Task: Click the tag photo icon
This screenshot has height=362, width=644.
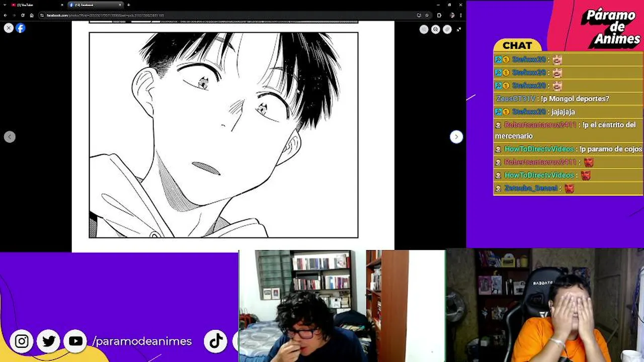Action: (x=447, y=29)
